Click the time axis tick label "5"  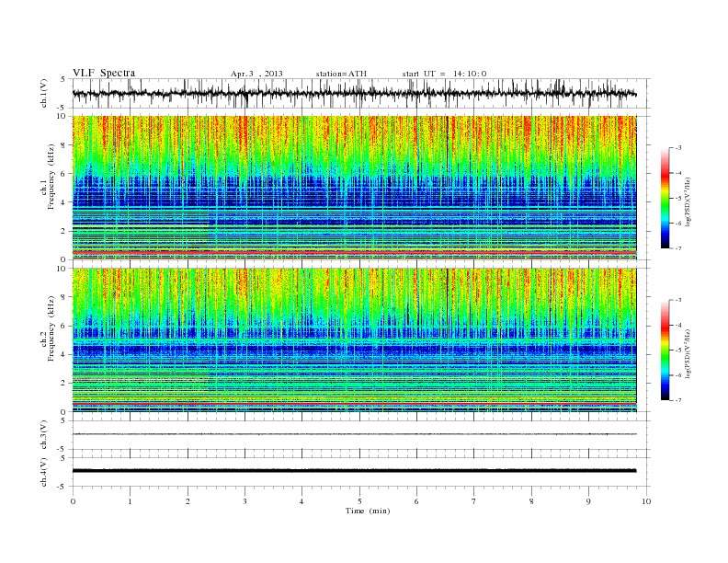click(x=359, y=501)
